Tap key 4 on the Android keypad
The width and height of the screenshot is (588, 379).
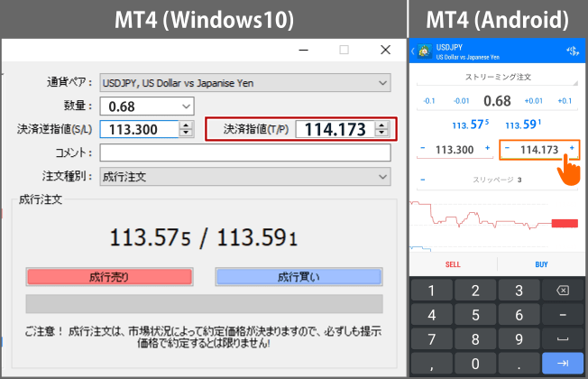pyautogui.click(x=432, y=315)
